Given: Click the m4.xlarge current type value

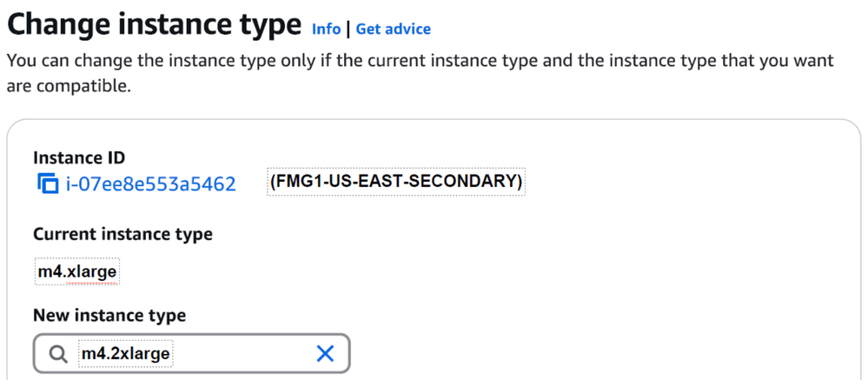Looking at the screenshot, I should click(x=76, y=271).
